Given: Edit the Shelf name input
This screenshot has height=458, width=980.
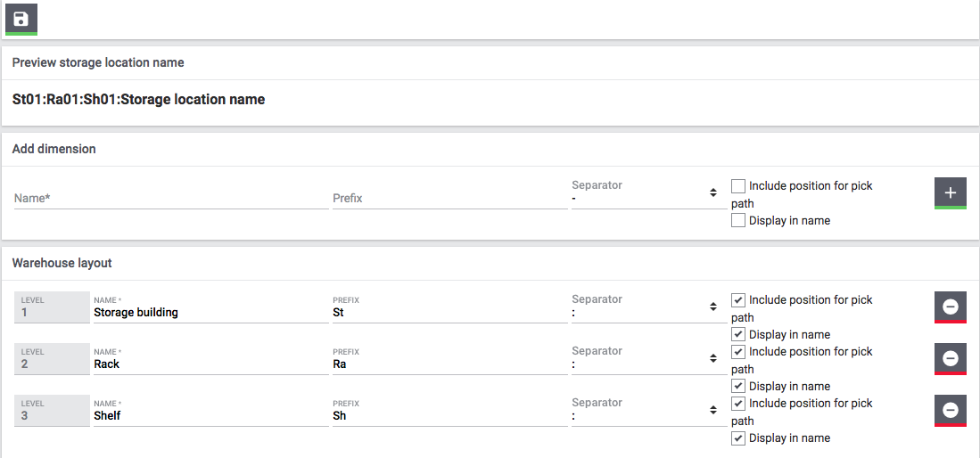Looking at the screenshot, I should coord(210,416).
